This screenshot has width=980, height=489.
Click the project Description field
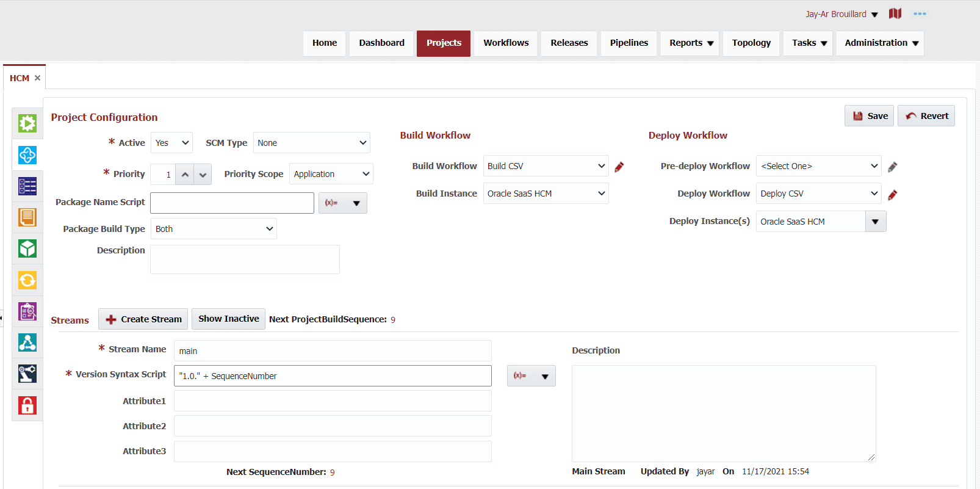tap(245, 259)
